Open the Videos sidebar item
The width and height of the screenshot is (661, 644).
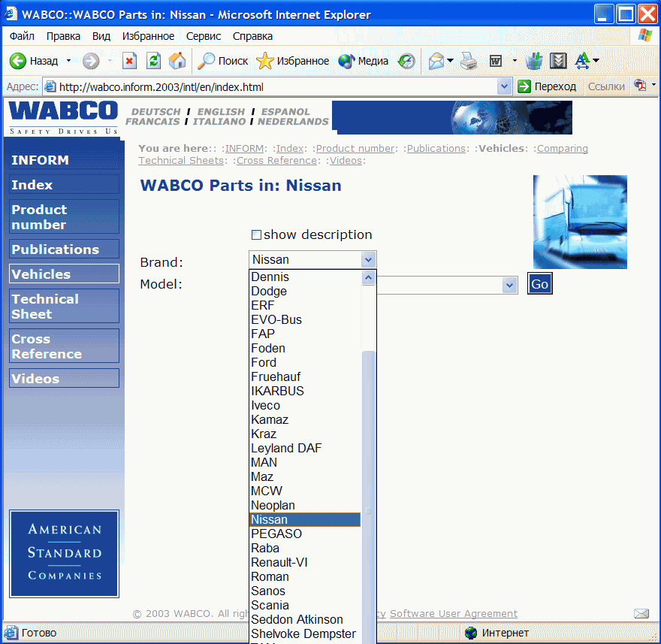[64, 378]
